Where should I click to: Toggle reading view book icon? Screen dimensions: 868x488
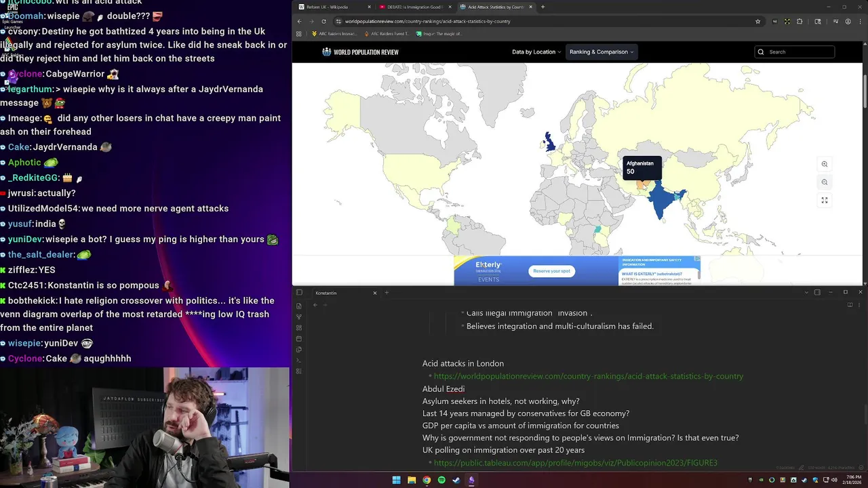click(x=850, y=305)
